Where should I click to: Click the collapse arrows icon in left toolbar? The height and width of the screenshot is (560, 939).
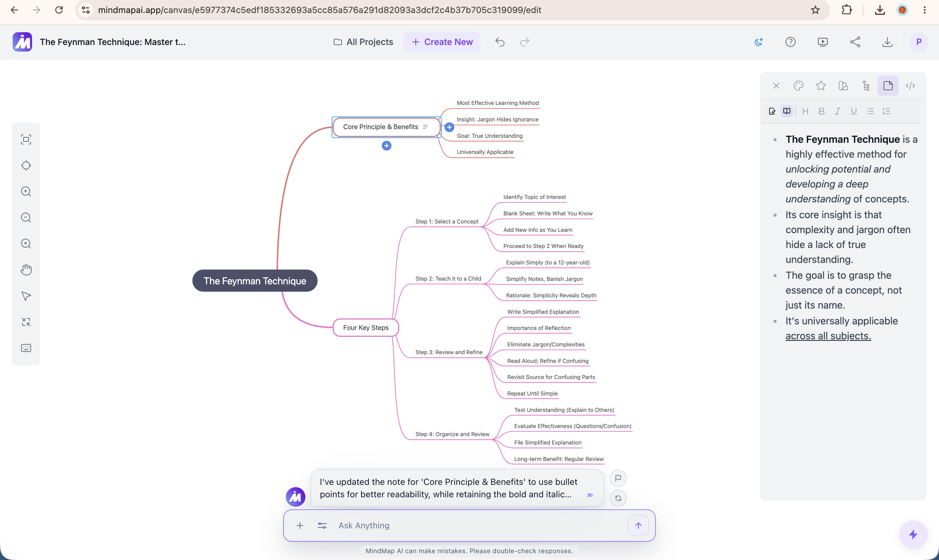(26, 322)
